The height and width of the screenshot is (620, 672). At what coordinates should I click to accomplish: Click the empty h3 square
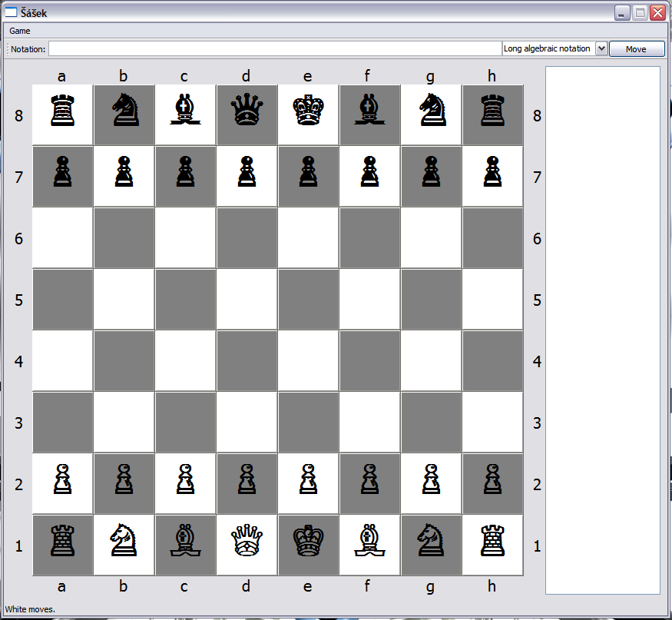pyautogui.click(x=493, y=423)
